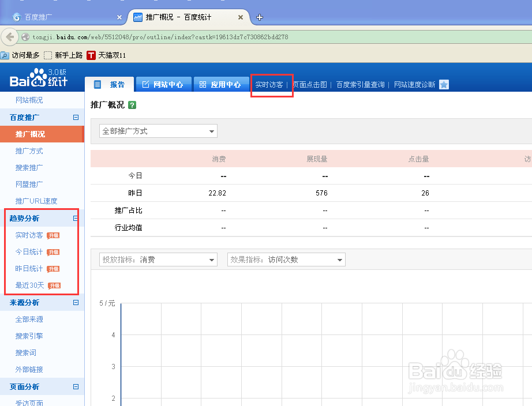This screenshot has width=532, height=406.
Task: Select 搜索推广 in the sidebar
Action: (x=29, y=168)
